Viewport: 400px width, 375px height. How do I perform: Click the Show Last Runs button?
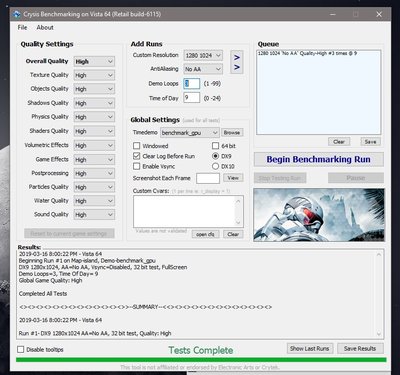pyautogui.click(x=310, y=349)
